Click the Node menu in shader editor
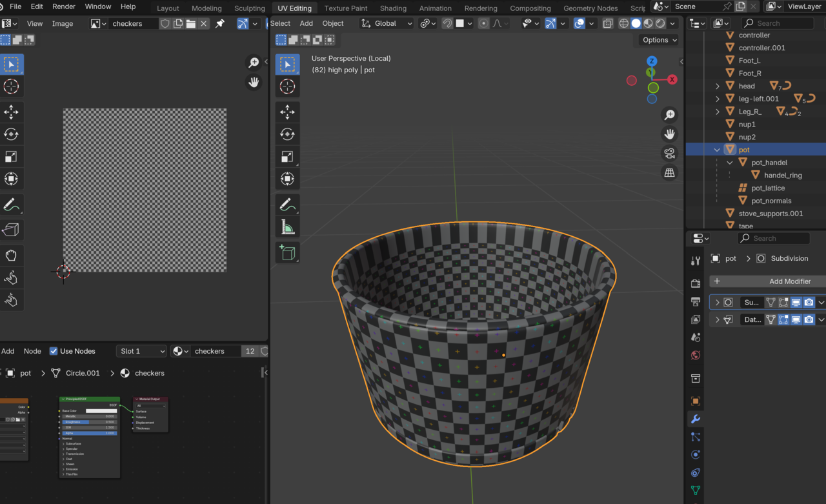 (32, 351)
